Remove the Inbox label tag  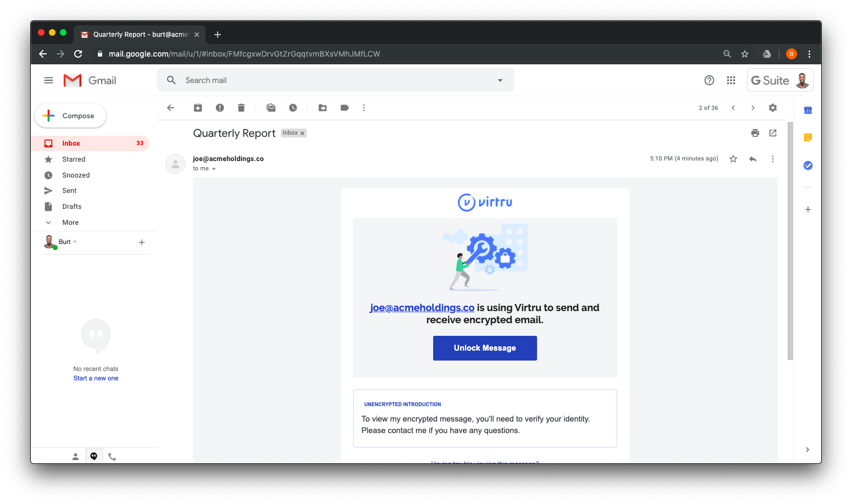(302, 134)
